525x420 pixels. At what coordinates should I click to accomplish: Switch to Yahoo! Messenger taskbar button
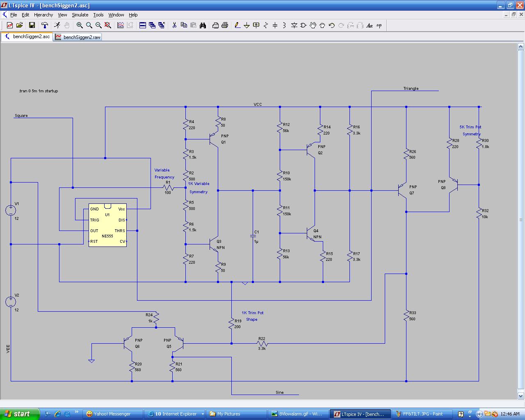click(112, 414)
